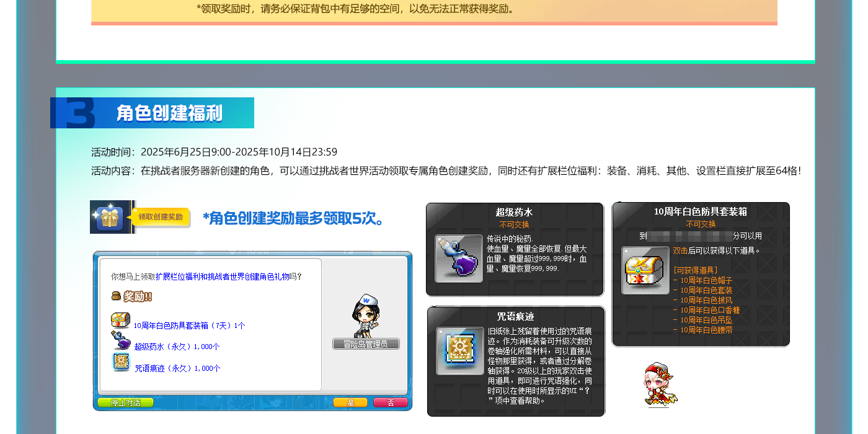The image size is (868, 434).
Task: Click the 活动内容 description line
Action: pos(446,170)
